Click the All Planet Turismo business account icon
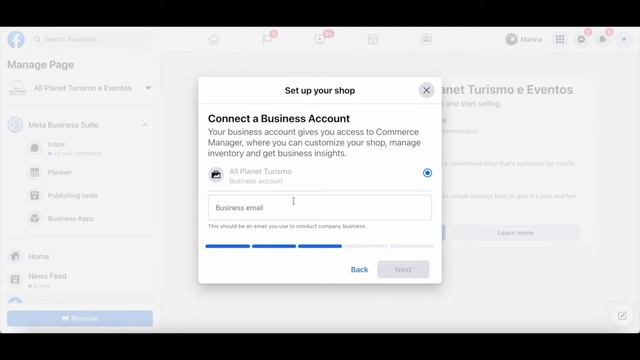640x360 pixels. click(x=216, y=175)
